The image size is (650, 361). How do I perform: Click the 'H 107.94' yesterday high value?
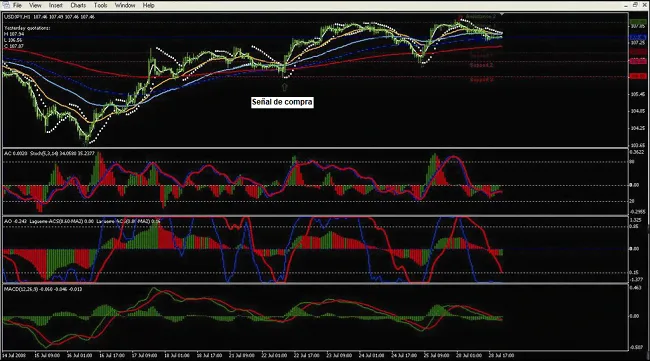(13, 34)
